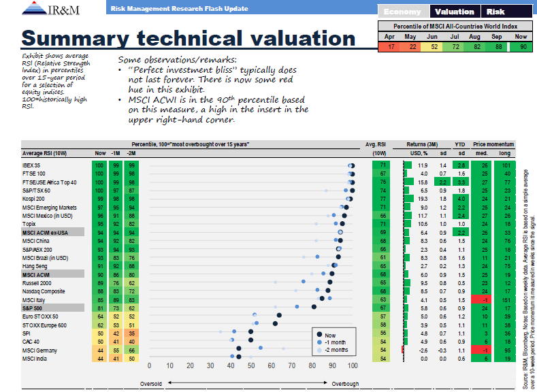Click the 'Now' dark dot legend entry
Screen dimensions: 537x392
[327, 335]
